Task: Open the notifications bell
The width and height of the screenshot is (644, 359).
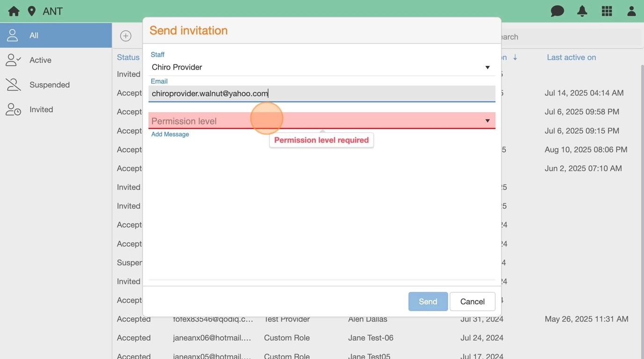Action: pyautogui.click(x=582, y=11)
